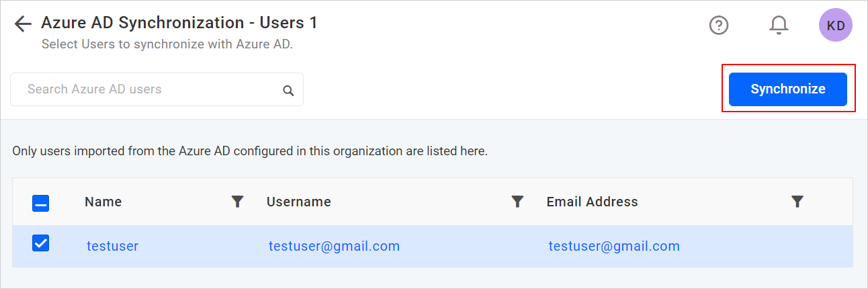Click the Username column header
868x289 pixels.
299,202
